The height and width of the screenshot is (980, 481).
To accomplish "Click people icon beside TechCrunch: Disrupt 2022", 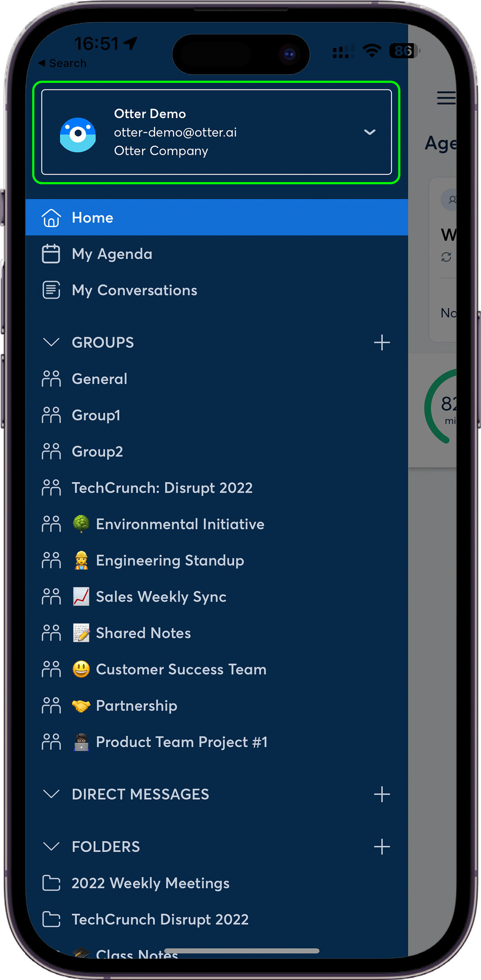I will (51, 488).
